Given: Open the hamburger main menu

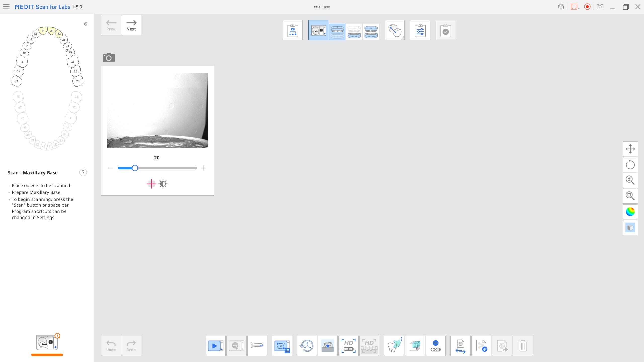Looking at the screenshot, I should pos(6,7).
